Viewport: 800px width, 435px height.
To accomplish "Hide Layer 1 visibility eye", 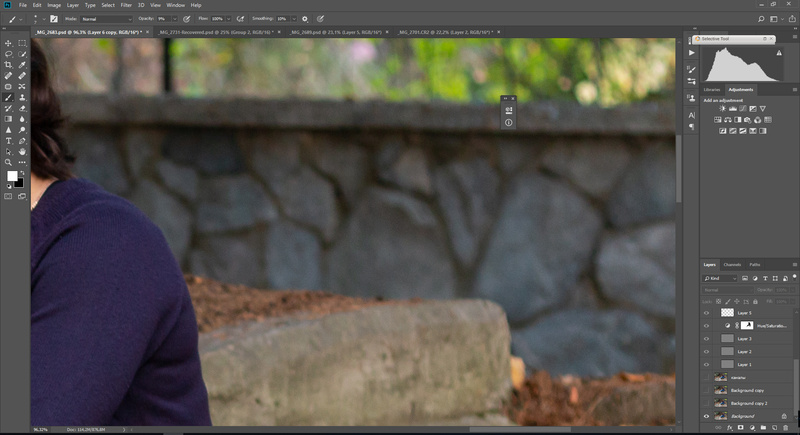I will 707,365.
